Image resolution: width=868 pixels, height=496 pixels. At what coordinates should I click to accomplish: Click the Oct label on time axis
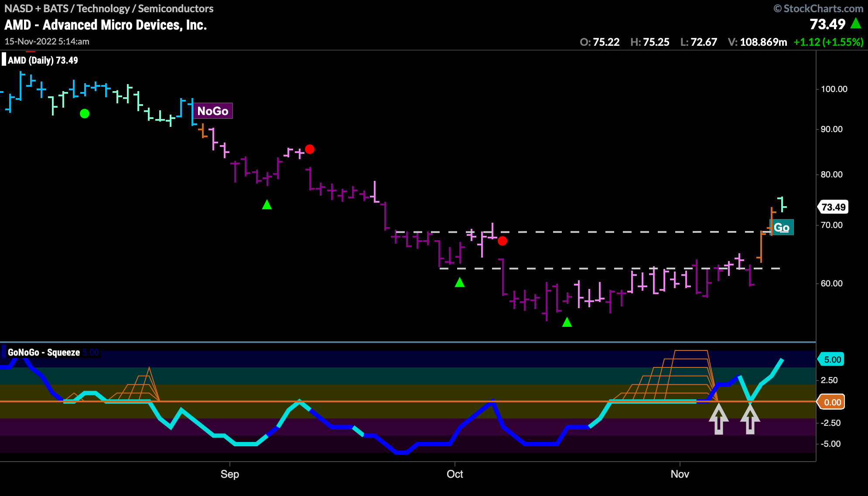pos(455,474)
